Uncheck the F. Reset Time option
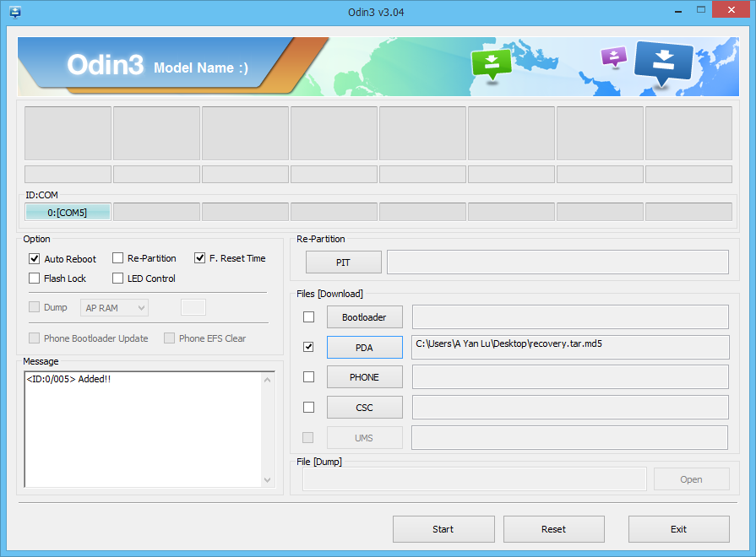This screenshot has height=557, width=756. (199, 258)
